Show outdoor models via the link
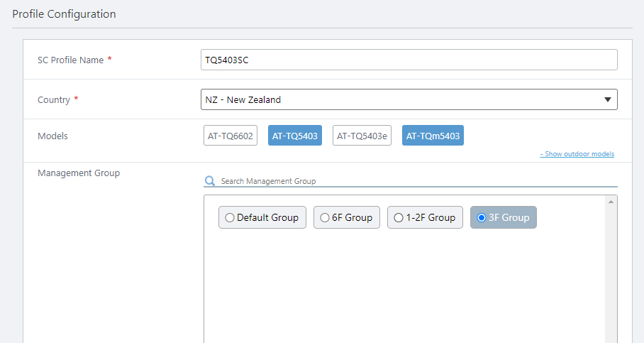This screenshot has width=644, height=343. (x=577, y=154)
